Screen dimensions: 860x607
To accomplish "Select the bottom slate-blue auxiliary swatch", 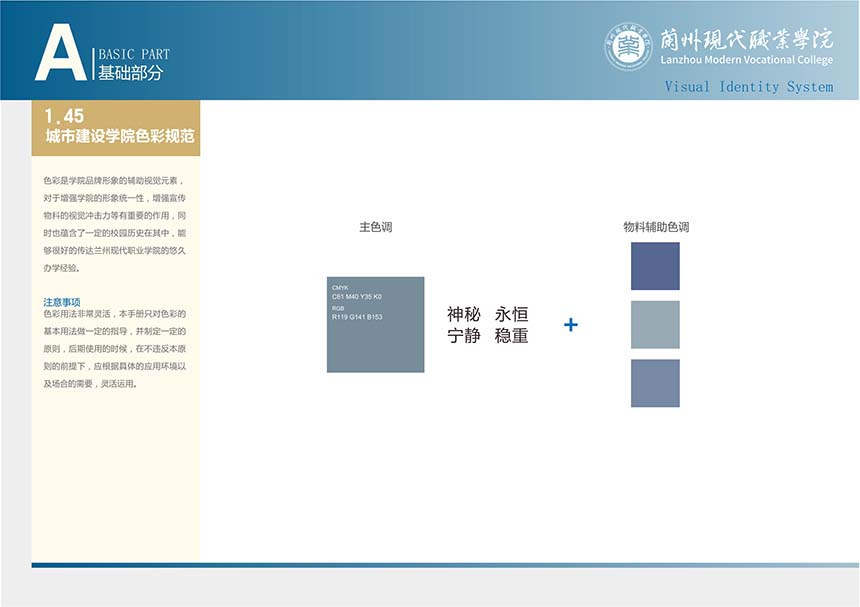I will [x=655, y=383].
